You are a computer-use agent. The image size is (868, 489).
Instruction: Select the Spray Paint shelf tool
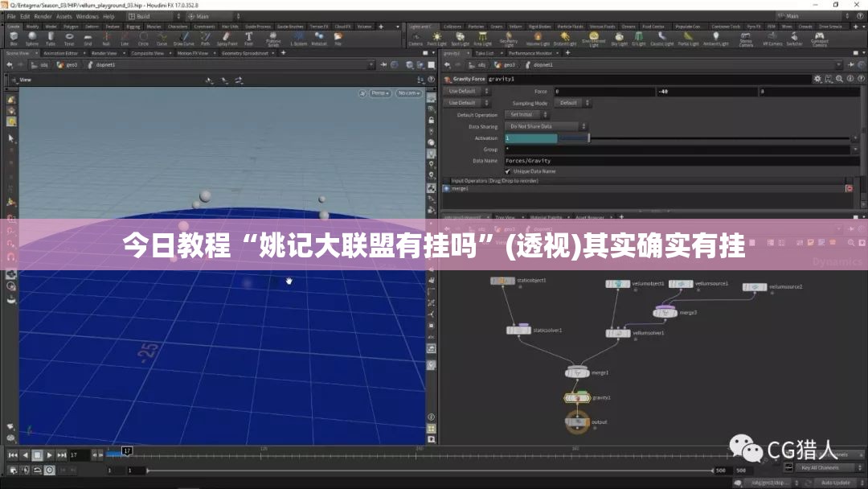click(x=227, y=39)
